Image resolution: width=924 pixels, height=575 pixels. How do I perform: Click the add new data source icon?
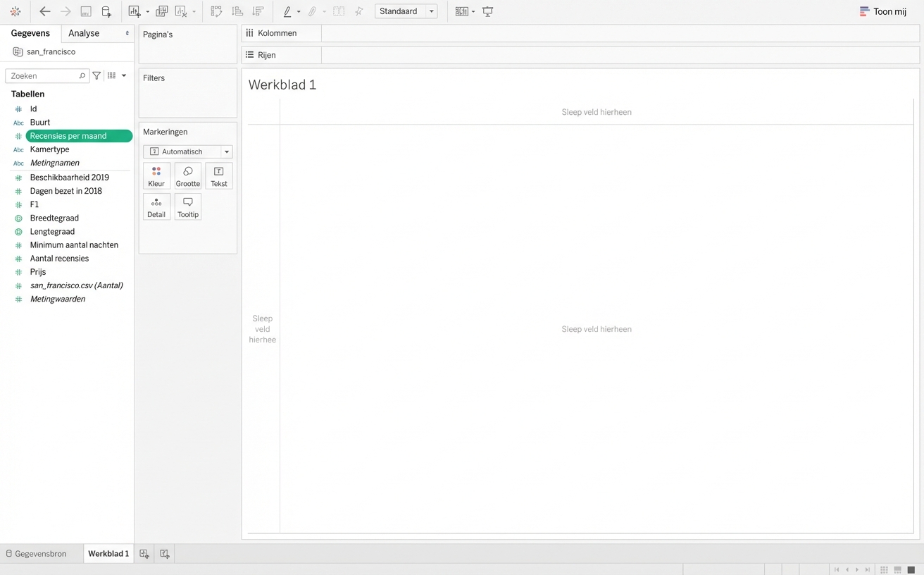point(106,11)
